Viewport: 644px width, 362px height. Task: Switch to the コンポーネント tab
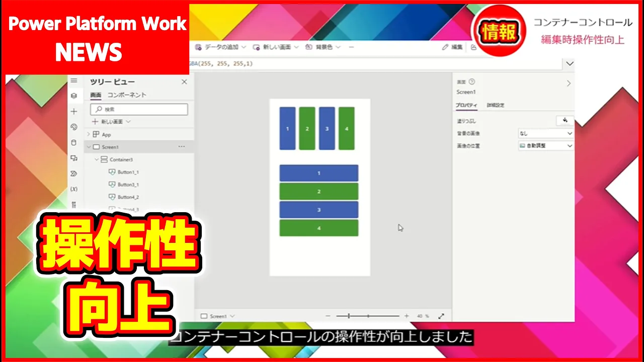(x=127, y=95)
